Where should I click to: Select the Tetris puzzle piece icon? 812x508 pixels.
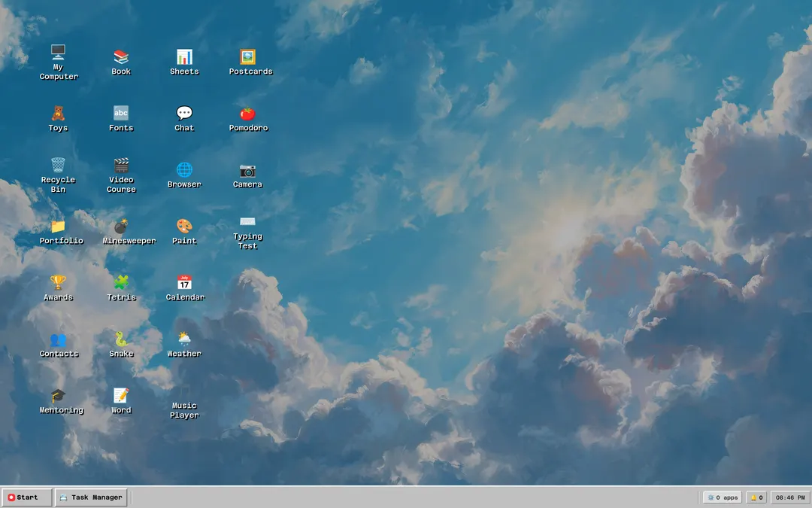click(x=121, y=282)
